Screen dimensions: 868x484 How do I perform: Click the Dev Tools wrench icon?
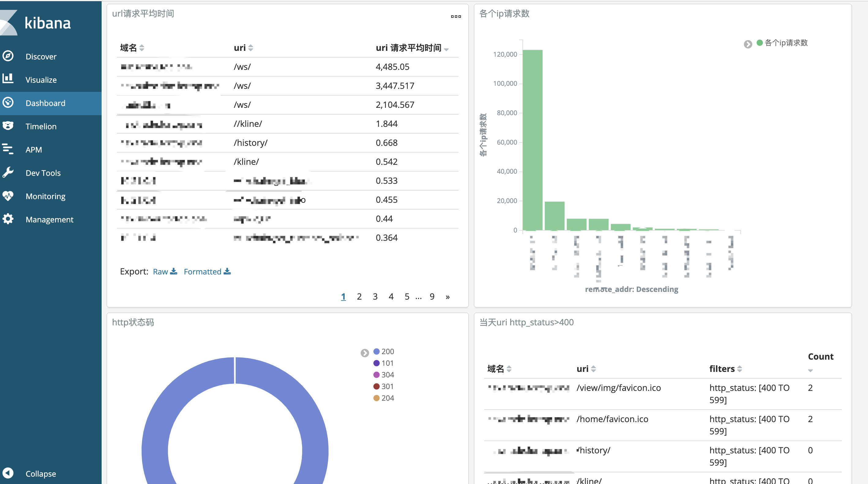tap(8, 172)
